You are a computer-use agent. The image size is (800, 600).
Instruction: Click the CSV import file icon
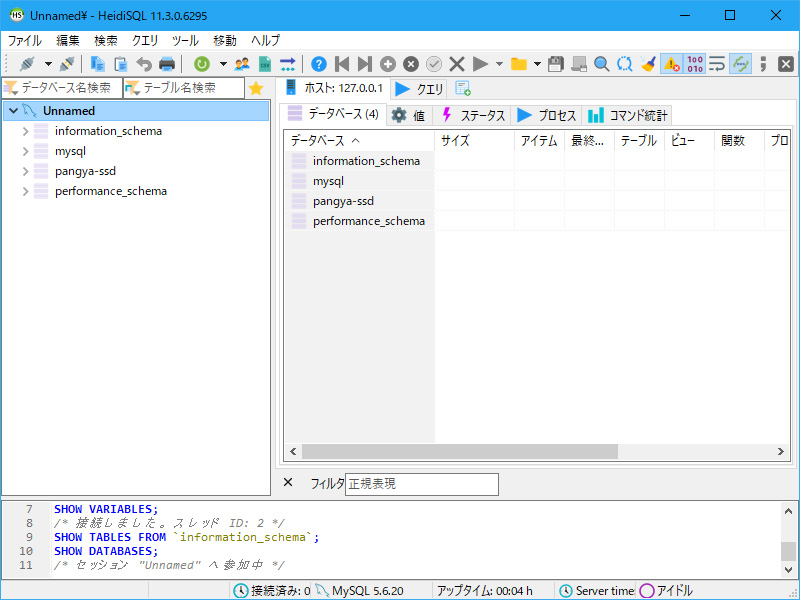pos(265,64)
